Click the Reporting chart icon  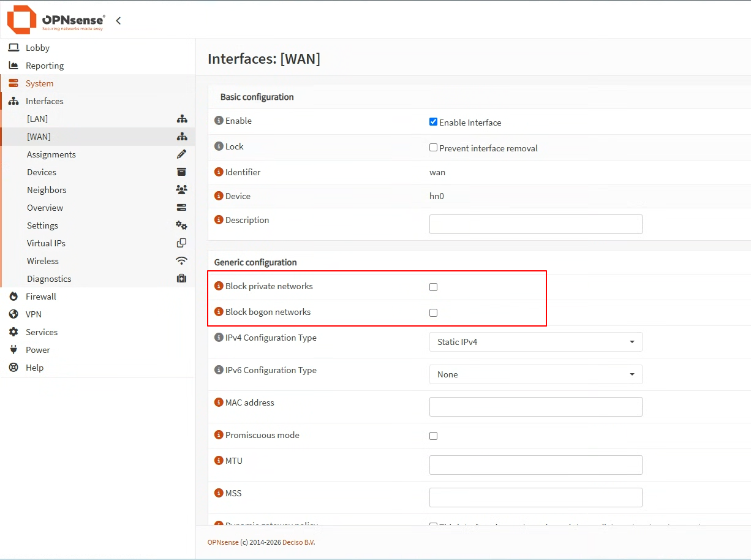point(13,66)
